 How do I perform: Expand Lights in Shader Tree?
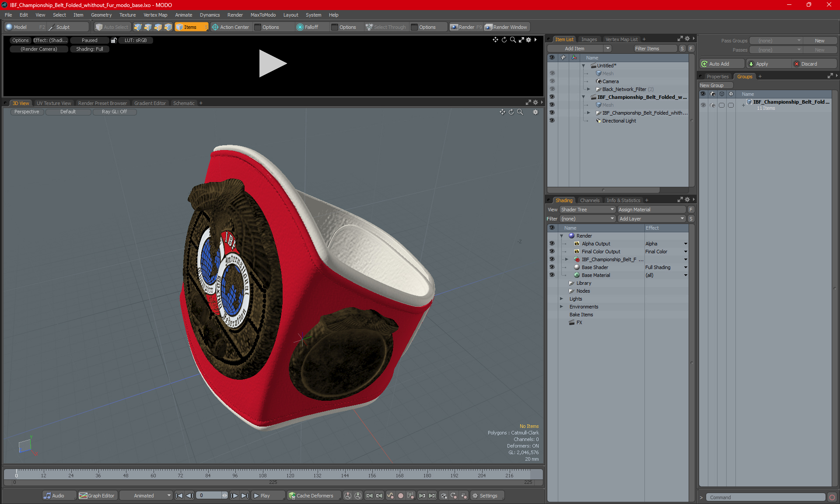(561, 299)
